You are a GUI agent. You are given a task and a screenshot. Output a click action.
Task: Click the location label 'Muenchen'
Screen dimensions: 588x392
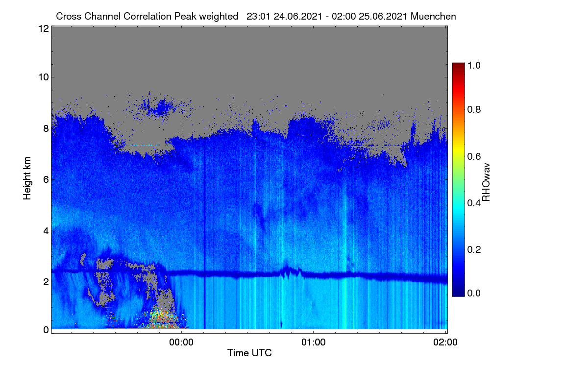pyautogui.click(x=434, y=16)
